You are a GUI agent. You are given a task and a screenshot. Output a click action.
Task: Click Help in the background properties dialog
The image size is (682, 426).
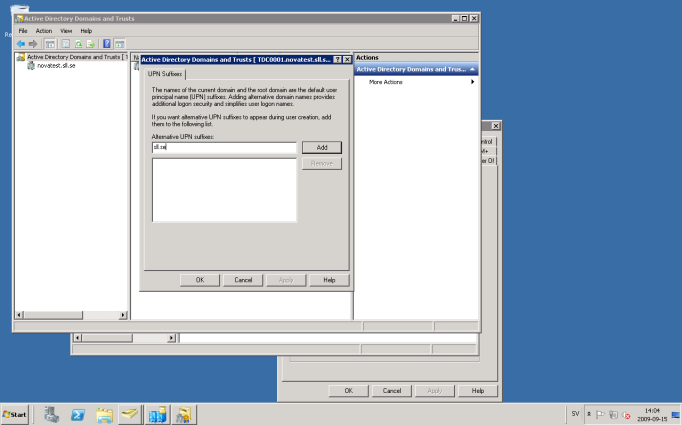(x=478, y=391)
